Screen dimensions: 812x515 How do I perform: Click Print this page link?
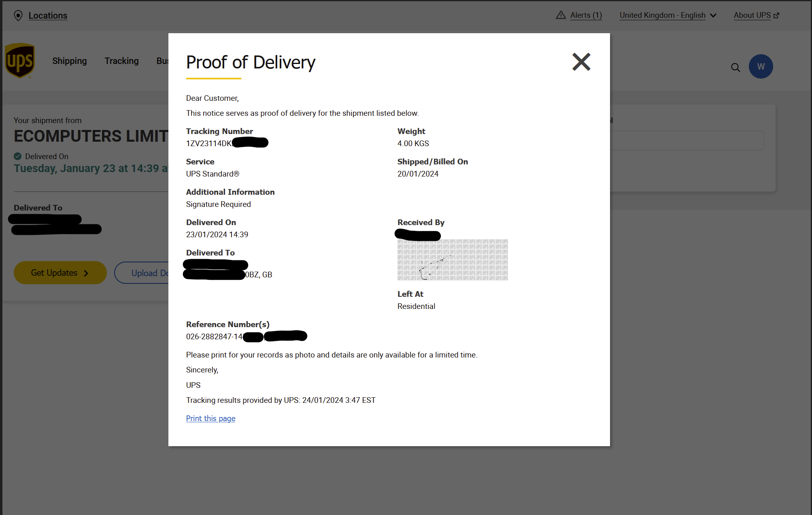[x=210, y=418]
